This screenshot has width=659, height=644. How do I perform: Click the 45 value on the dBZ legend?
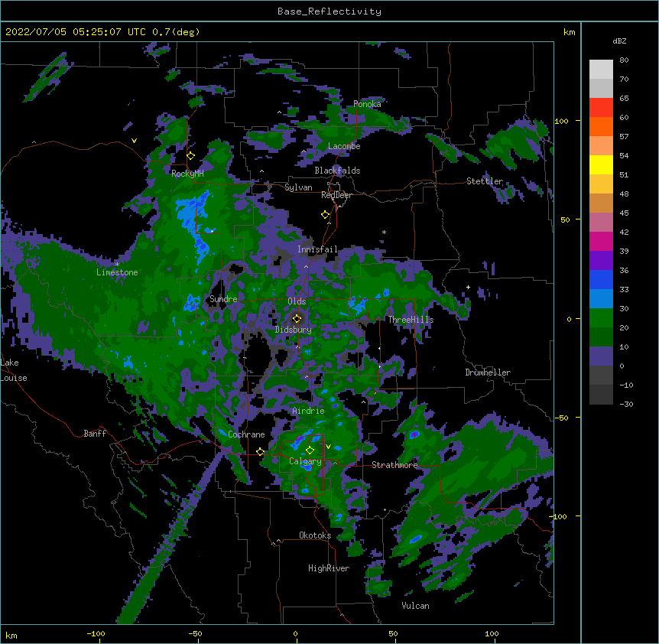(624, 213)
